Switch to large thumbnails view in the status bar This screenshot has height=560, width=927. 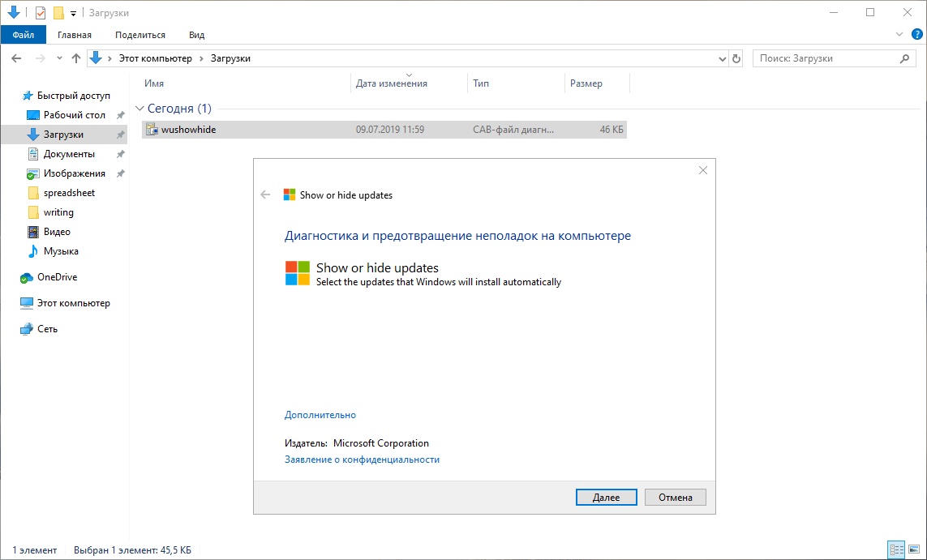(916, 549)
